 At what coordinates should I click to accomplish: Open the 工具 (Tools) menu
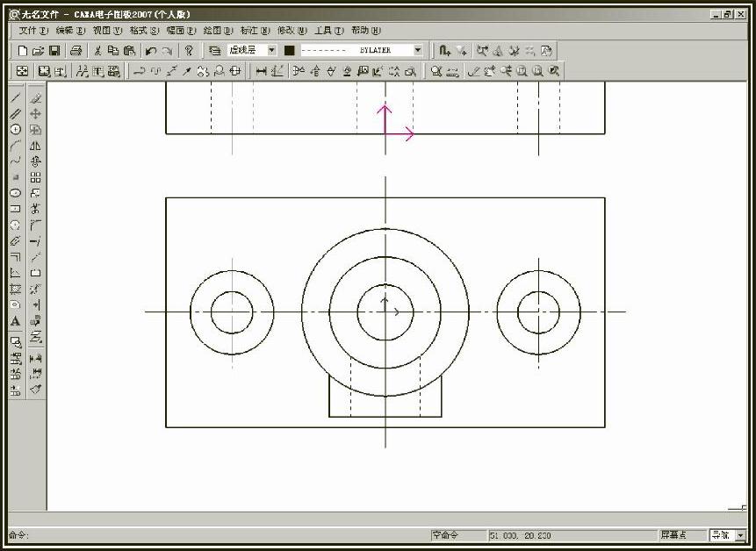(328, 31)
